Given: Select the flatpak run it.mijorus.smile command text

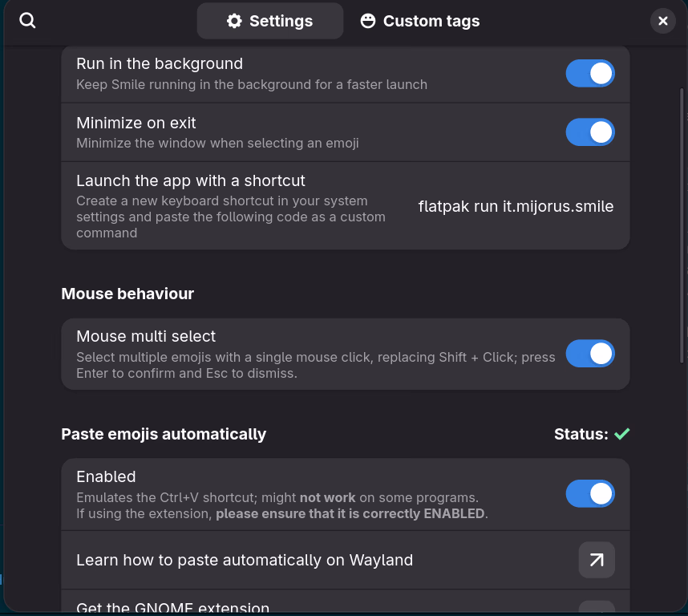Looking at the screenshot, I should 516,206.
